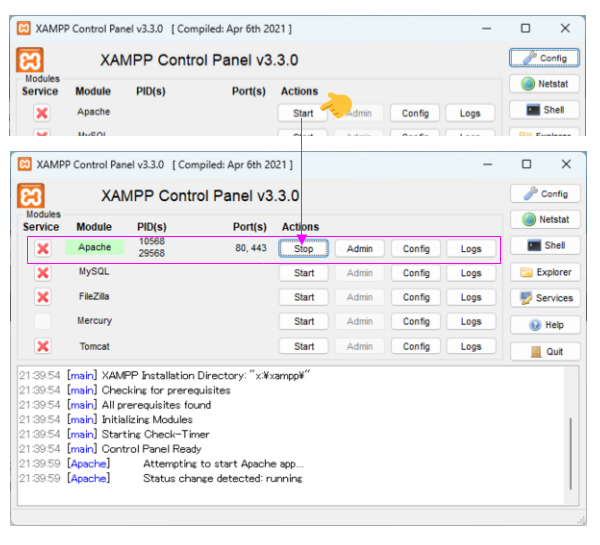Screen dimensions: 600x545
Task: Open the Shell from lower panel
Action: 545,245
